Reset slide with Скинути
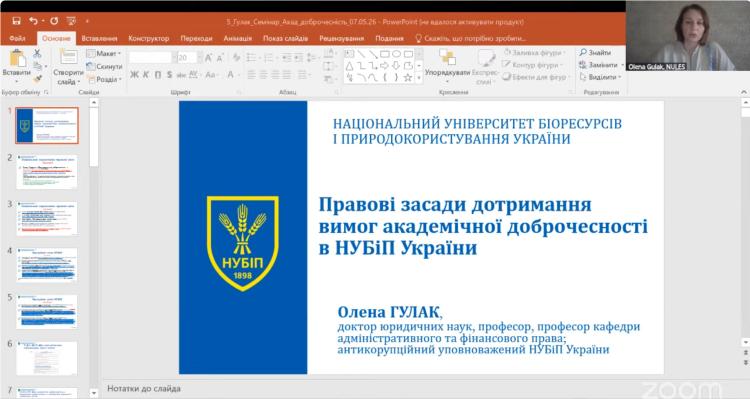The width and height of the screenshot is (750, 399). [x=105, y=66]
